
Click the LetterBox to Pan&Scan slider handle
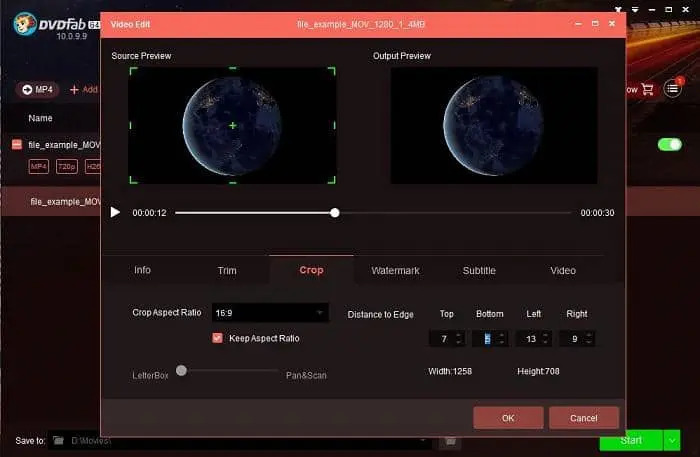pyautogui.click(x=181, y=370)
